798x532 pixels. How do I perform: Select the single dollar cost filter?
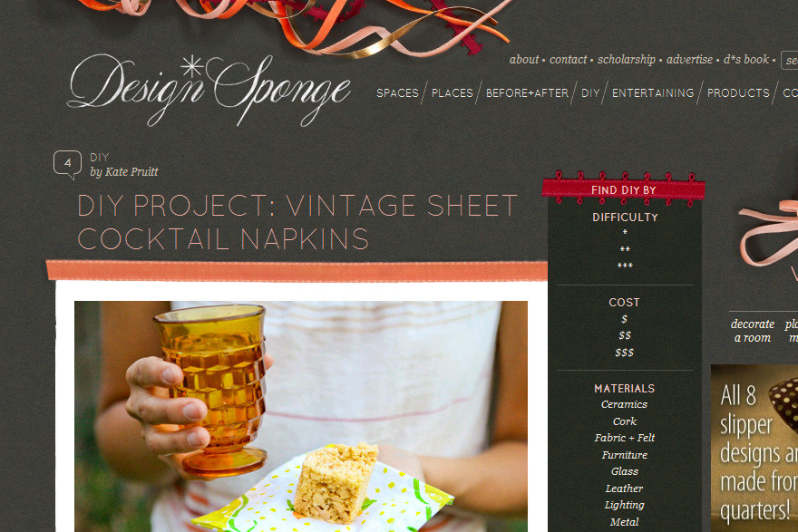(x=625, y=319)
